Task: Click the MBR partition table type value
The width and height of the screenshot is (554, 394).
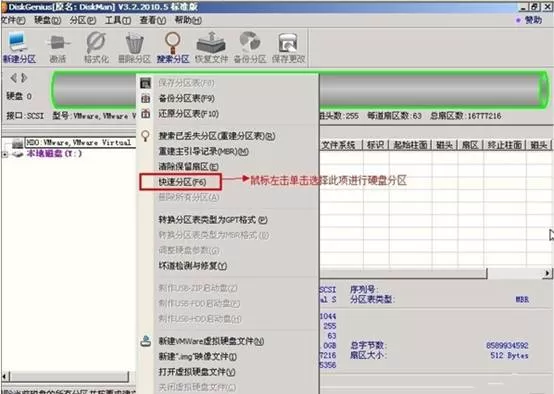Action: tap(522, 300)
